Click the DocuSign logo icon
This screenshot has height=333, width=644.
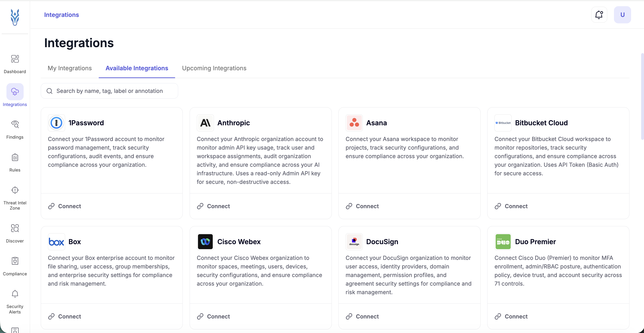(354, 242)
